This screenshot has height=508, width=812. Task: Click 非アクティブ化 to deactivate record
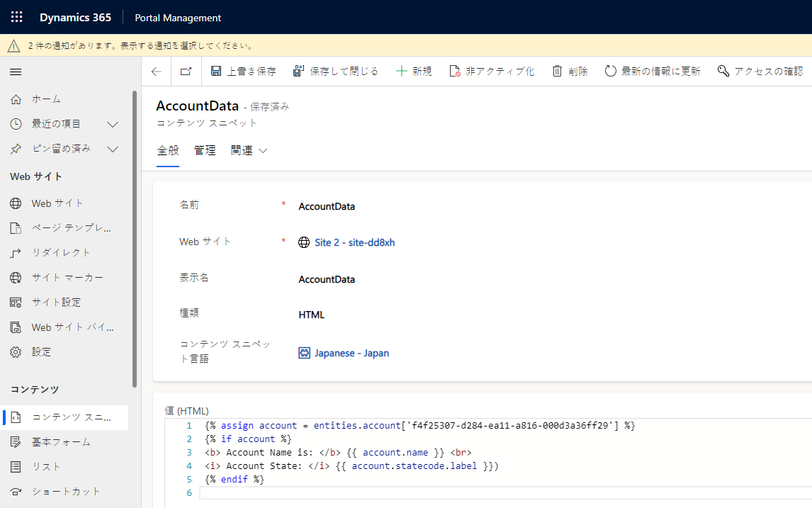[492, 72]
